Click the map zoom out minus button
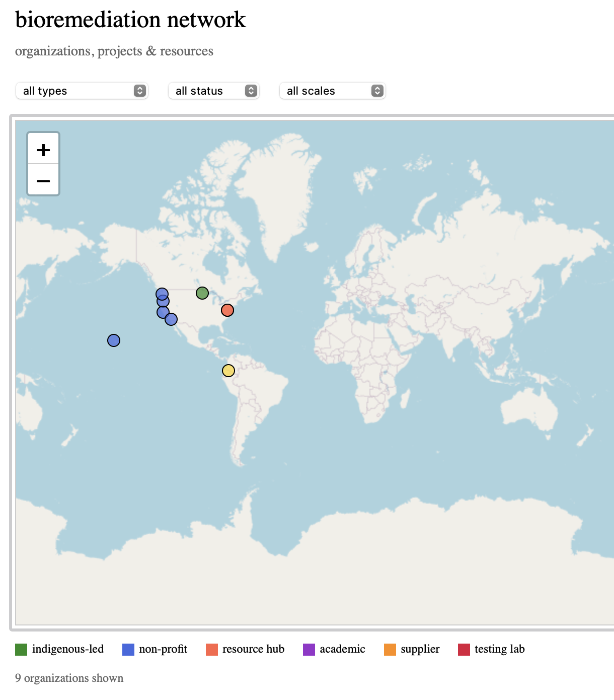The image size is (614, 700). click(43, 180)
